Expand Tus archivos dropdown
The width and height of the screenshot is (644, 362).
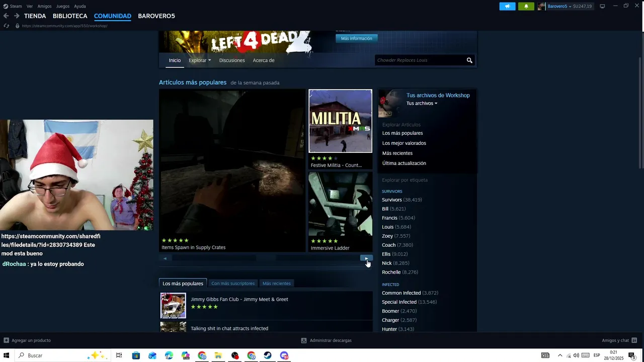(x=422, y=103)
